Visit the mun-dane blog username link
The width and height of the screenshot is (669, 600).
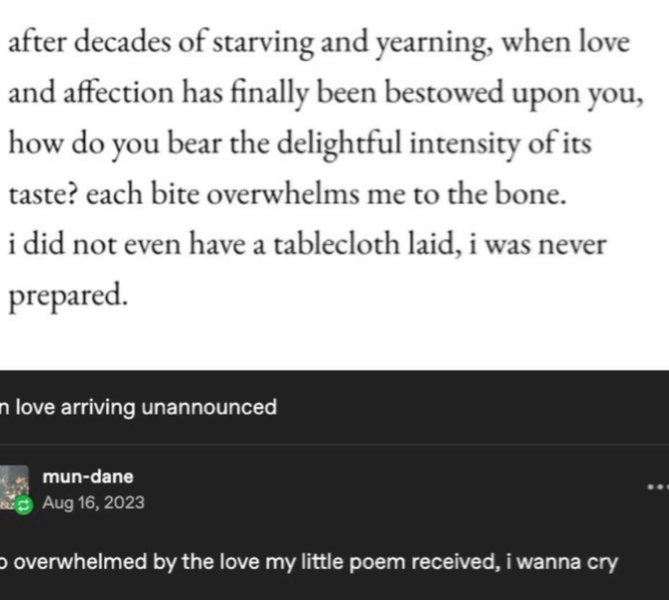pos(88,477)
